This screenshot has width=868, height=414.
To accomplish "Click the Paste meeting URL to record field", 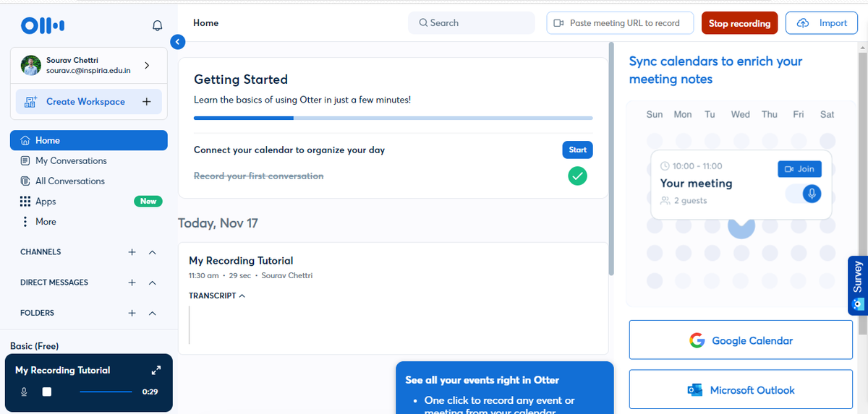I will (620, 23).
